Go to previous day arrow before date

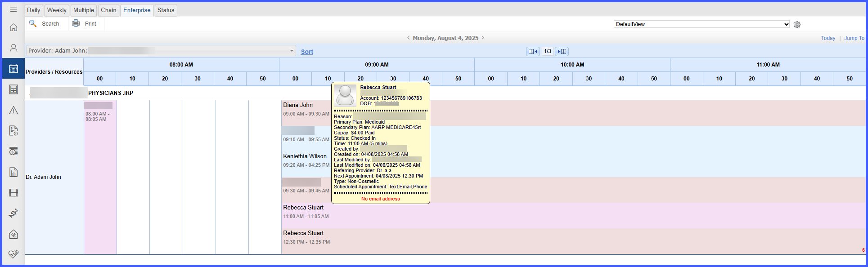pos(408,38)
